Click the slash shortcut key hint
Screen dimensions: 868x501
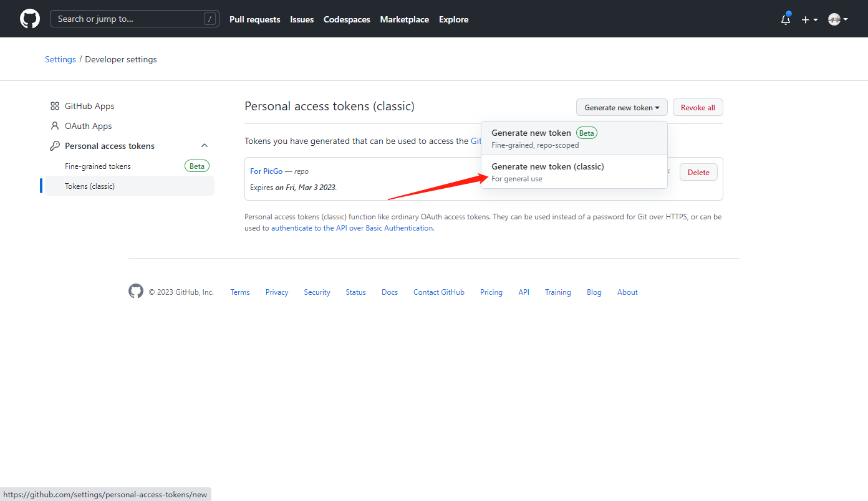coord(210,19)
